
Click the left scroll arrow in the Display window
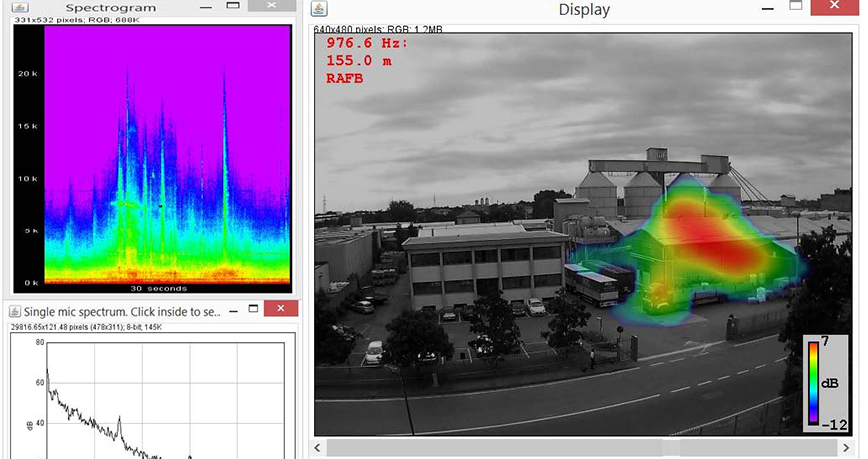317,447
